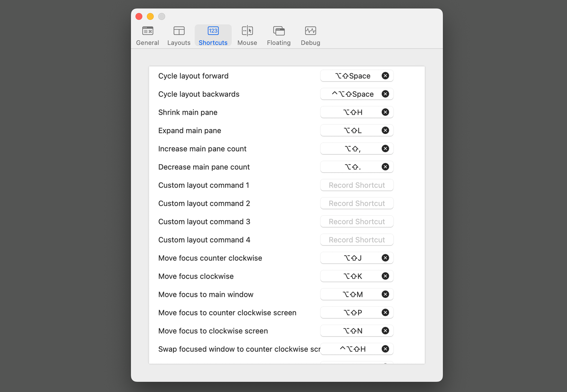Switch to the Debug tab
This screenshot has width=567, height=392.
[310, 35]
